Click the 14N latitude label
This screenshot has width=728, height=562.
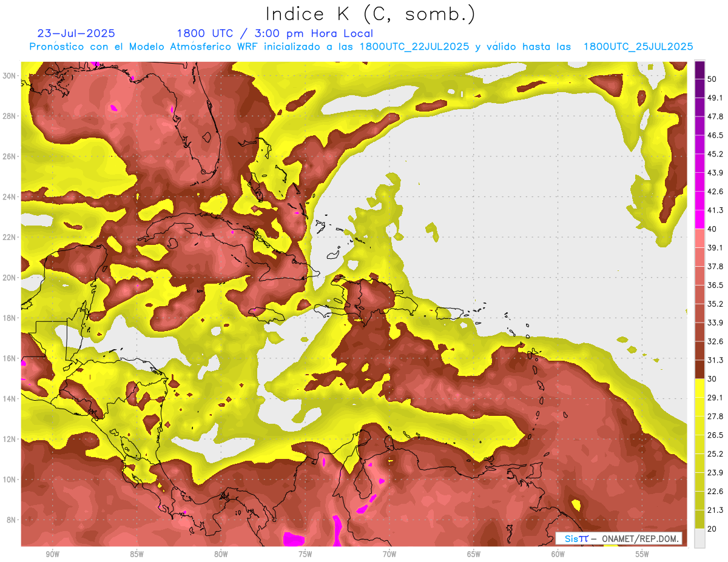tap(10, 398)
